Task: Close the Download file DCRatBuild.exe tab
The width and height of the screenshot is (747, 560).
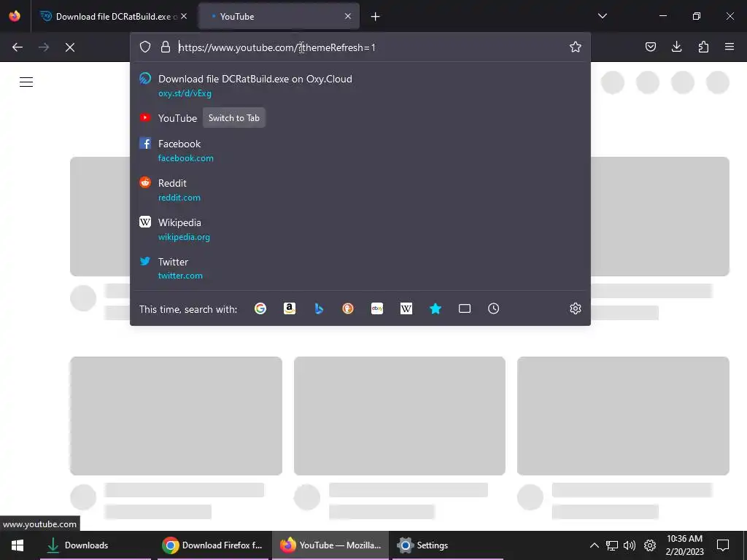Action: pyautogui.click(x=184, y=16)
